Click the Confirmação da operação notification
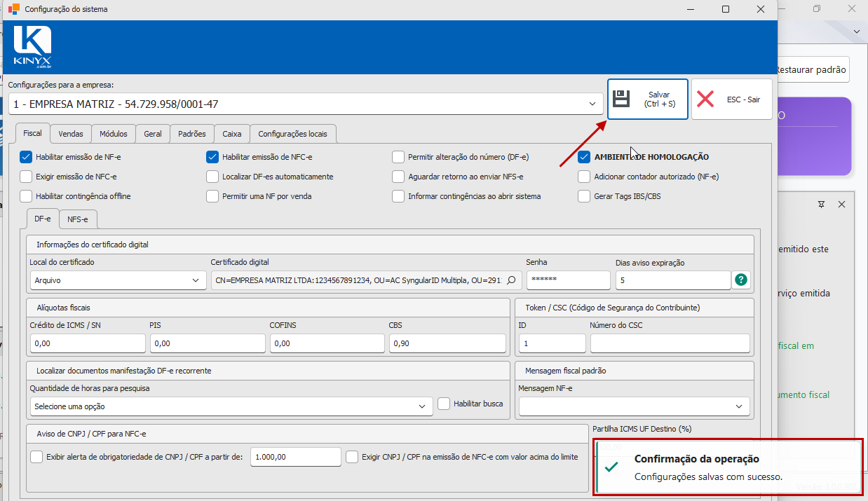 tap(728, 467)
